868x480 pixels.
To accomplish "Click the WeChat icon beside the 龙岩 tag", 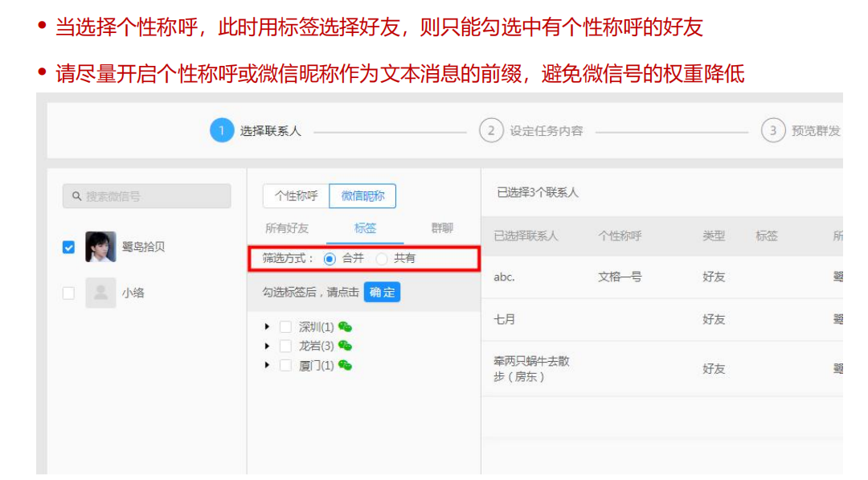I will [346, 346].
